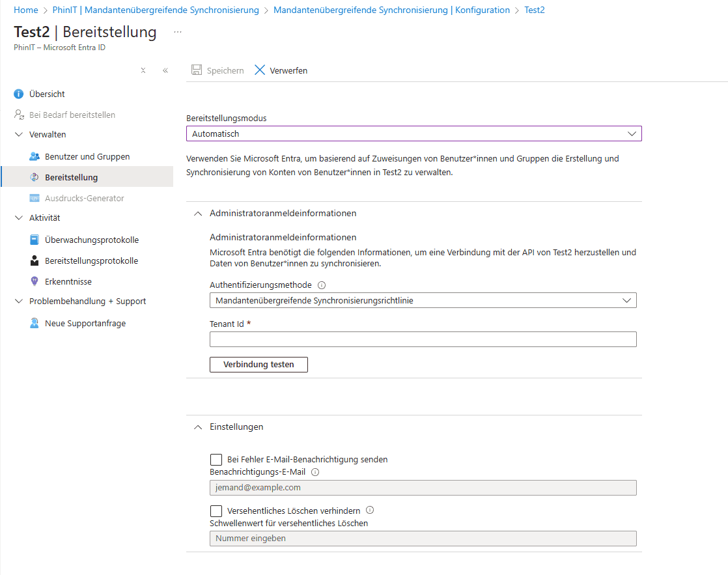Click the Verwerfen X icon
The height and width of the screenshot is (575, 728).
click(x=260, y=70)
